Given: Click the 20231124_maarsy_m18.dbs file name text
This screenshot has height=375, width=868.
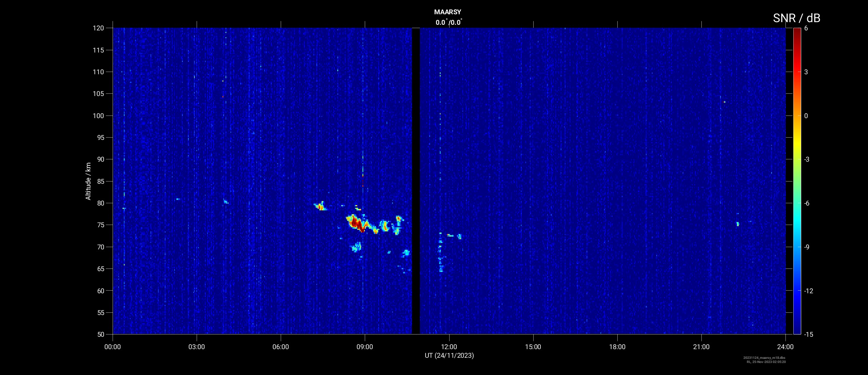Looking at the screenshot, I should 764,358.
